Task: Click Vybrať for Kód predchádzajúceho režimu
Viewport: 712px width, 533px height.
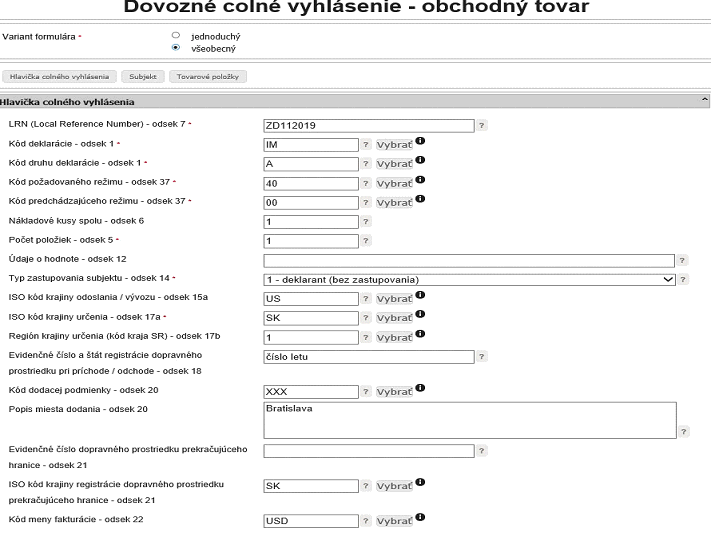Action: click(x=394, y=202)
